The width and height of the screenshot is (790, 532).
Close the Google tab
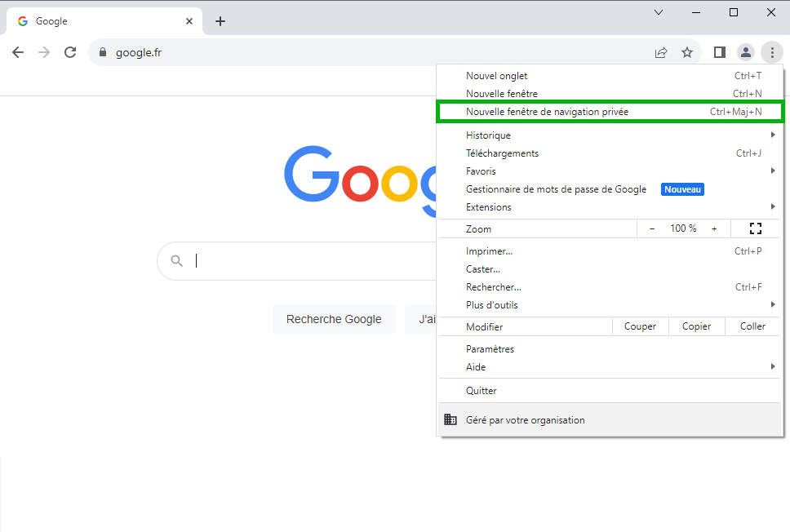pyautogui.click(x=189, y=21)
